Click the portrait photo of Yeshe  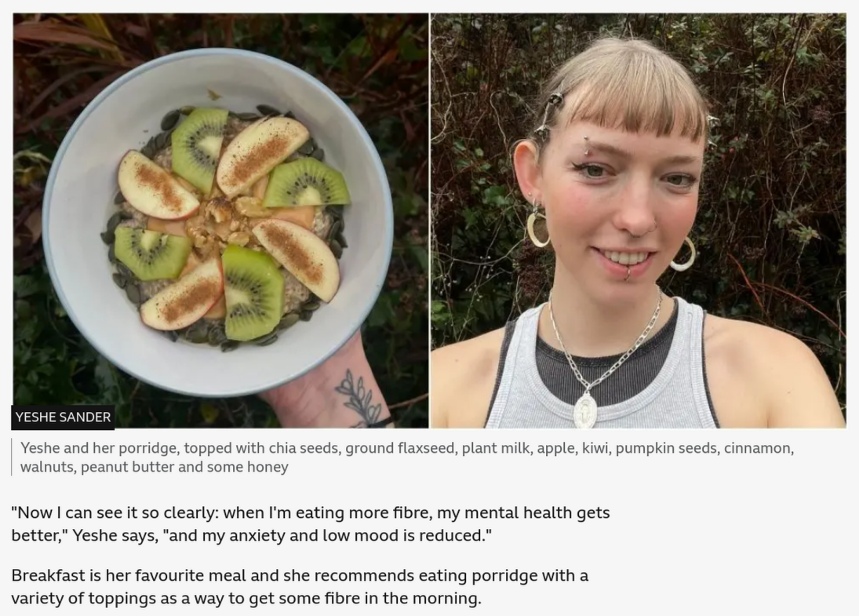click(639, 221)
